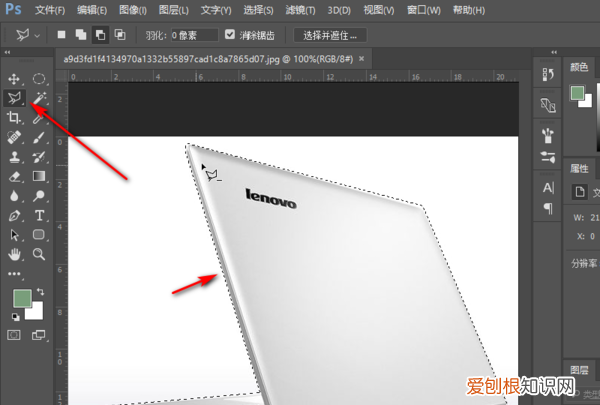600x405 pixels.
Task: Select the Polygonal Lasso tool in toolbox
Action: (x=15, y=98)
